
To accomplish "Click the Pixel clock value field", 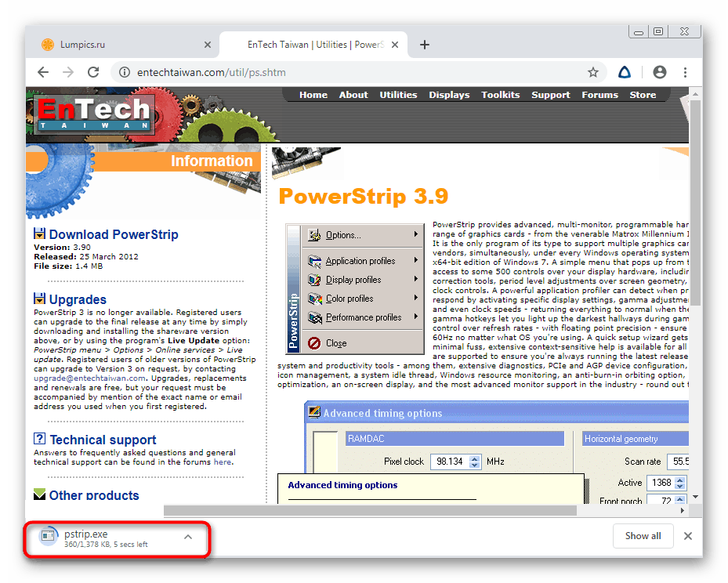I will coord(450,462).
